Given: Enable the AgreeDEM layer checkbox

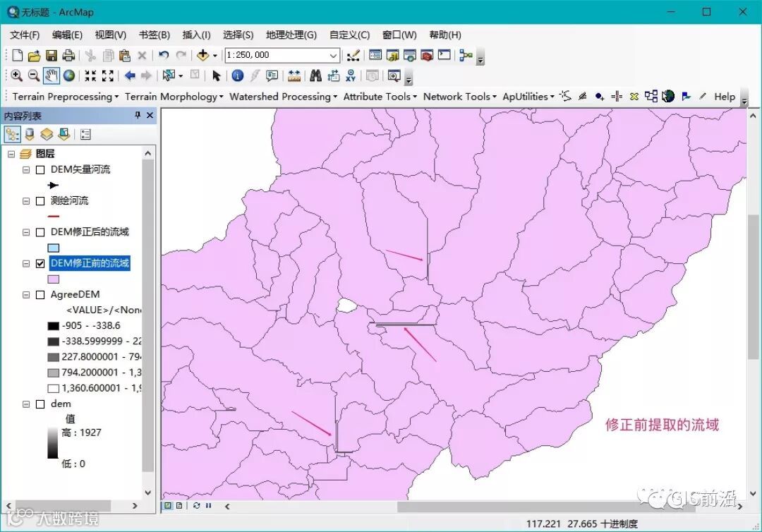Looking at the screenshot, I should (x=40, y=295).
